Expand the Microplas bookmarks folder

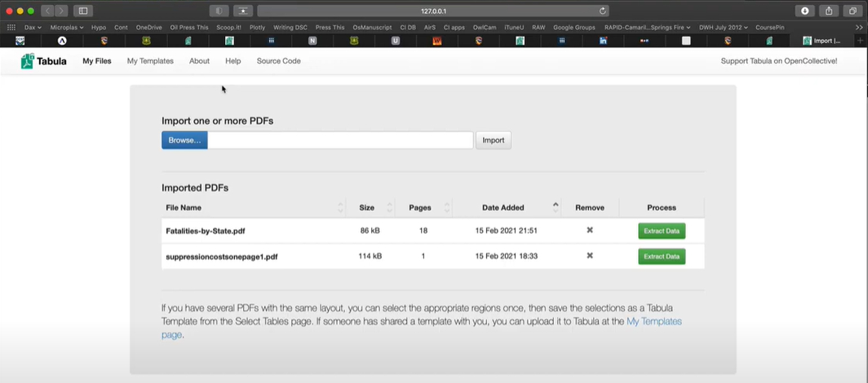67,27
